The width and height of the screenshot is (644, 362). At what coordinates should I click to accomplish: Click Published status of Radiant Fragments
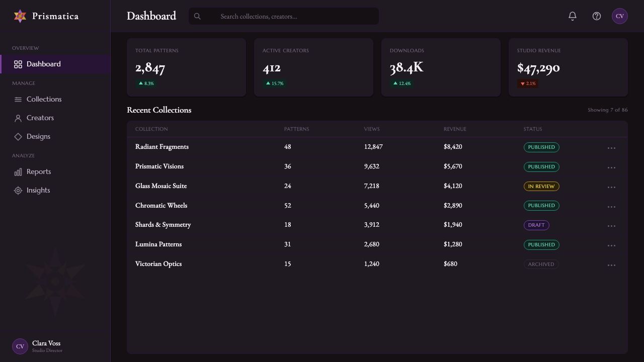541,147
